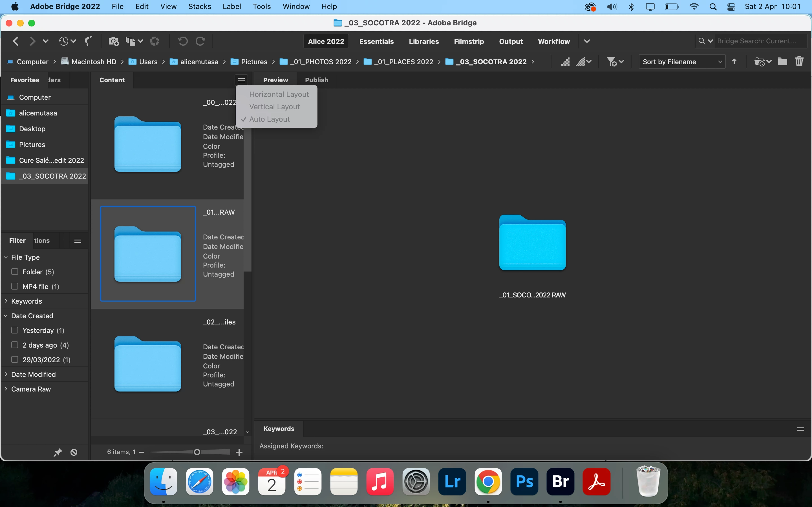This screenshot has height=507, width=812.
Task: Pin the filter with pushpin icon
Action: [x=58, y=452]
